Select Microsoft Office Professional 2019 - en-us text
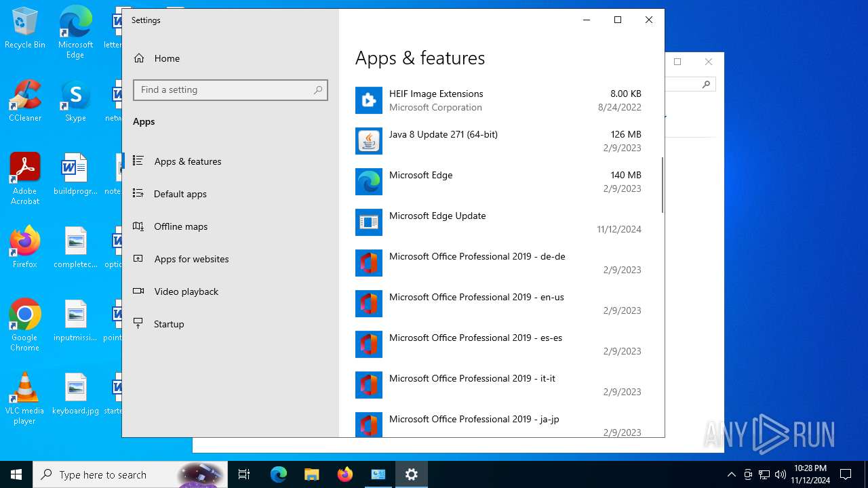Screen dimensions: 868x488 pyautogui.click(x=477, y=297)
